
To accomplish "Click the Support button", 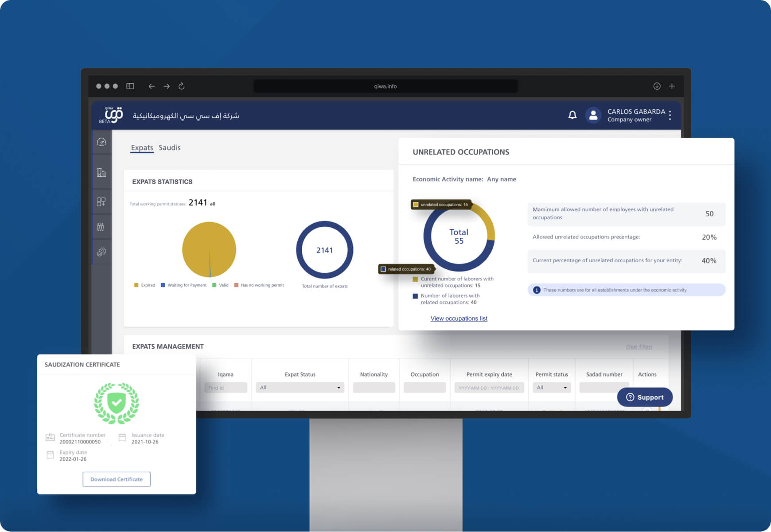I will pos(645,397).
